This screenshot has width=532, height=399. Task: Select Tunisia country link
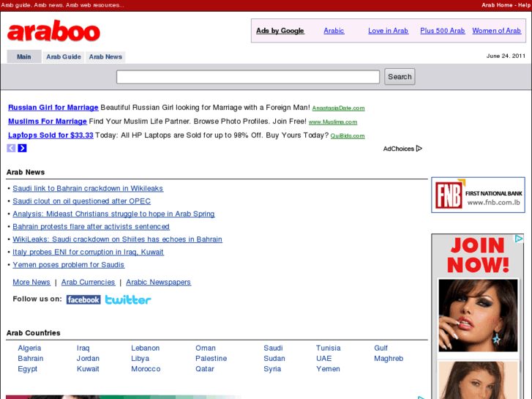pyautogui.click(x=329, y=348)
